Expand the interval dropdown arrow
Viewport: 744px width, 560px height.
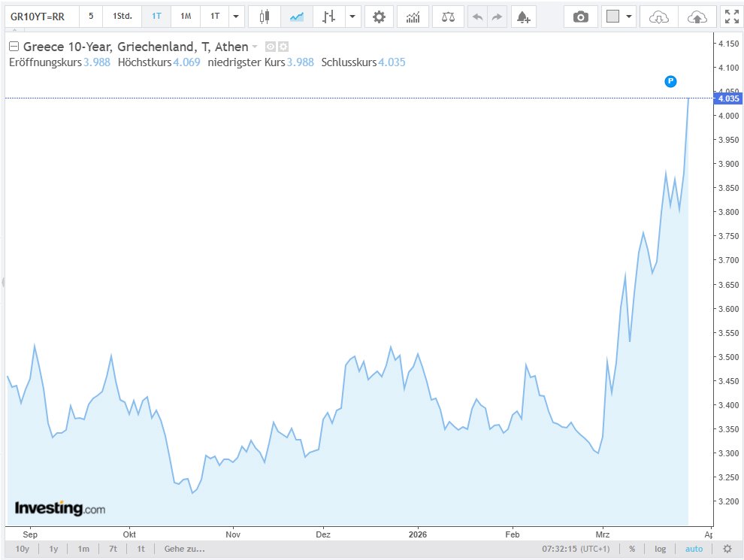click(236, 17)
